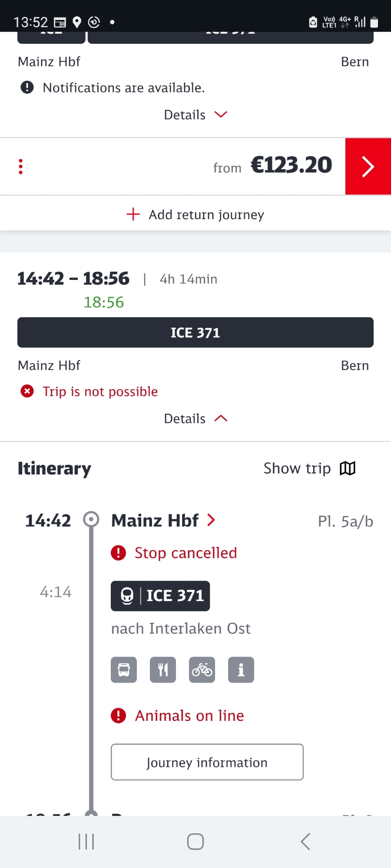
Task: Select the ICE 371 dark train bar
Action: (195, 332)
